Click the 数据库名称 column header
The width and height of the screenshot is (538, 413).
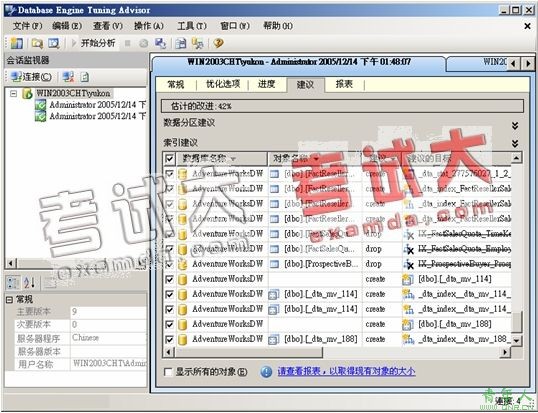pyautogui.click(x=222, y=158)
